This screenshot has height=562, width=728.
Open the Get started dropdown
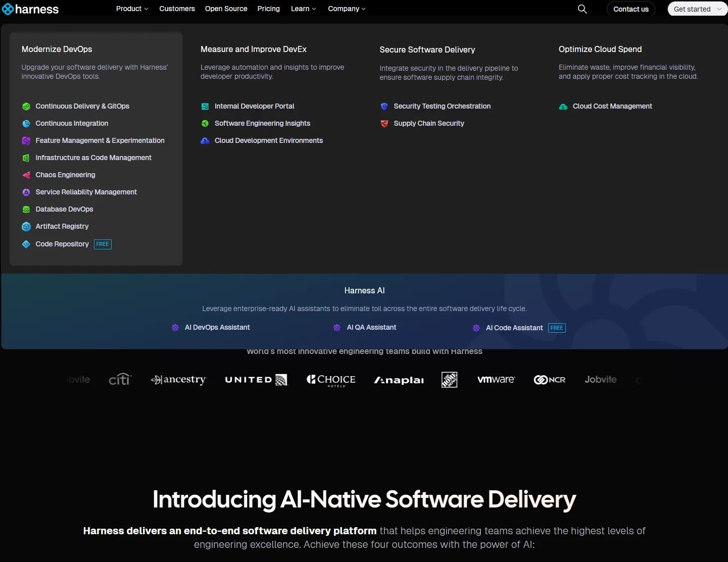coord(698,9)
